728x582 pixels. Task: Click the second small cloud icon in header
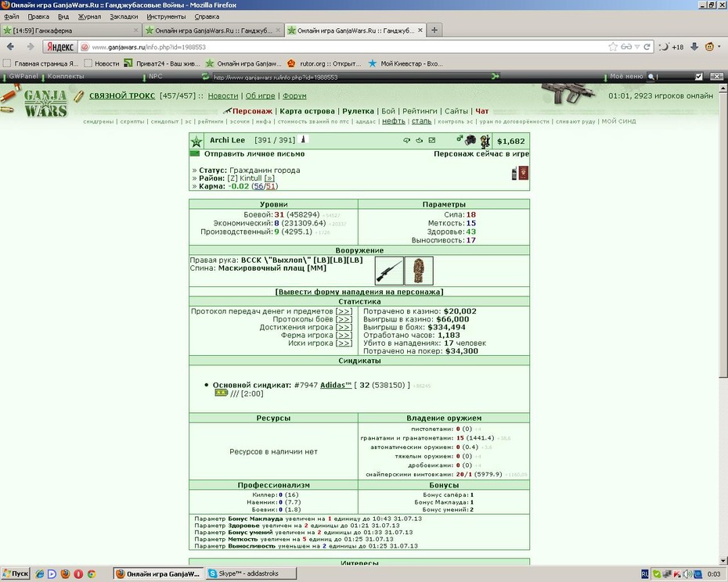pyautogui.click(x=420, y=140)
